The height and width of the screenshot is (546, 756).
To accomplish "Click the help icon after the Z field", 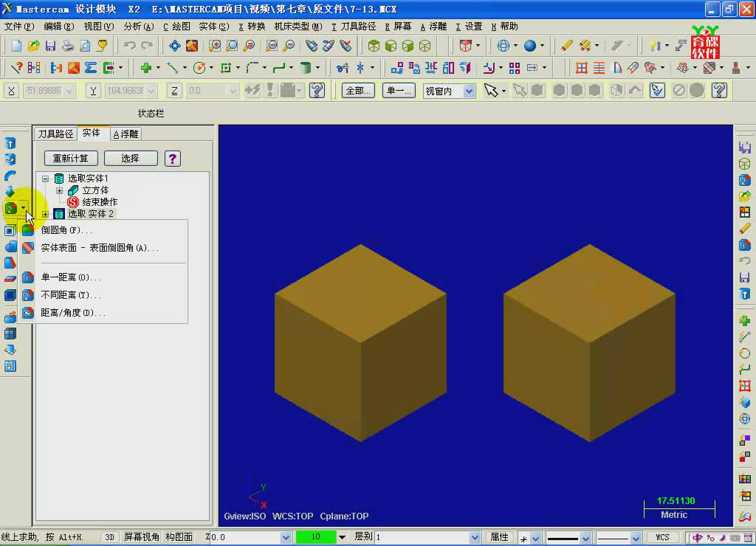I will (317, 91).
